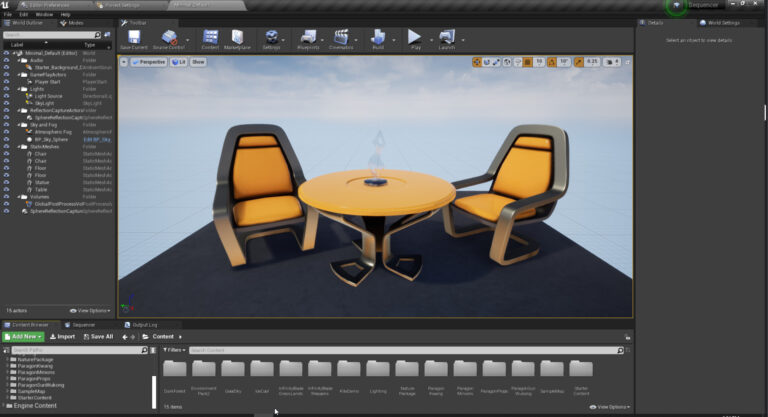The width and height of the screenshot is (768, 417).
Task: Open View Options in Content Browser
Action: click(610, 407)
